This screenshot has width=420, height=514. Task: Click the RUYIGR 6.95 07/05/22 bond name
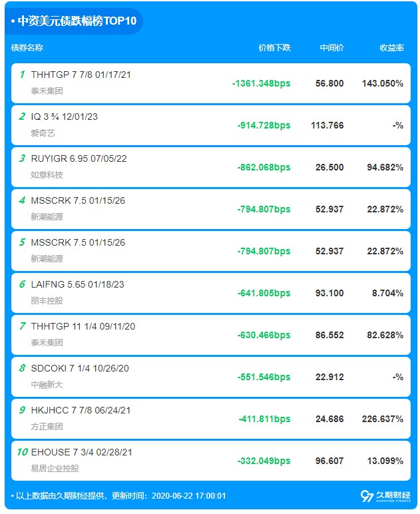(x=79, y=158)
